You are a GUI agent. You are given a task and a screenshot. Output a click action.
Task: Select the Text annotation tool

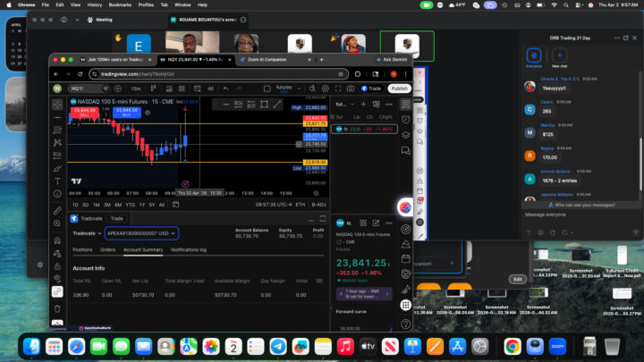point(57,181)
